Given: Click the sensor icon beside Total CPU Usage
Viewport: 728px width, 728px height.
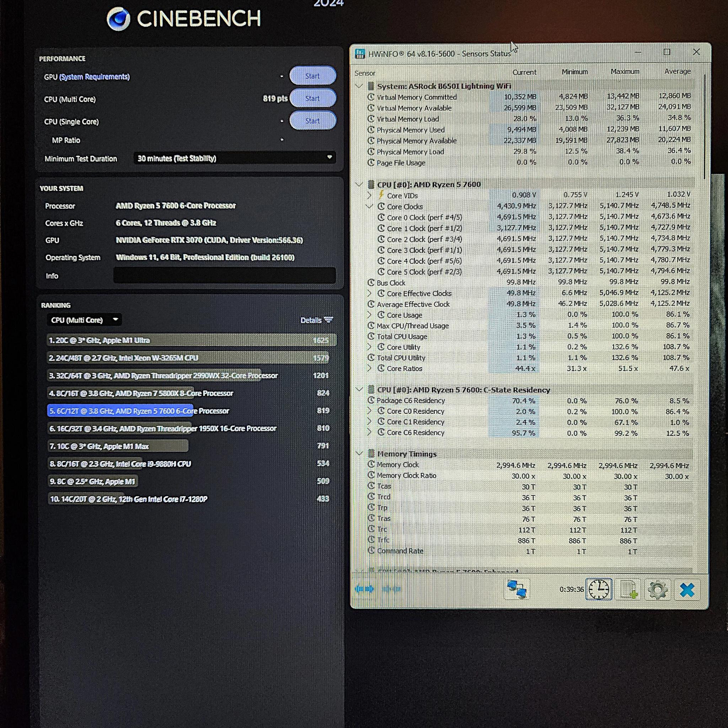Looking at the screenshot, I should tap(371, 336).
